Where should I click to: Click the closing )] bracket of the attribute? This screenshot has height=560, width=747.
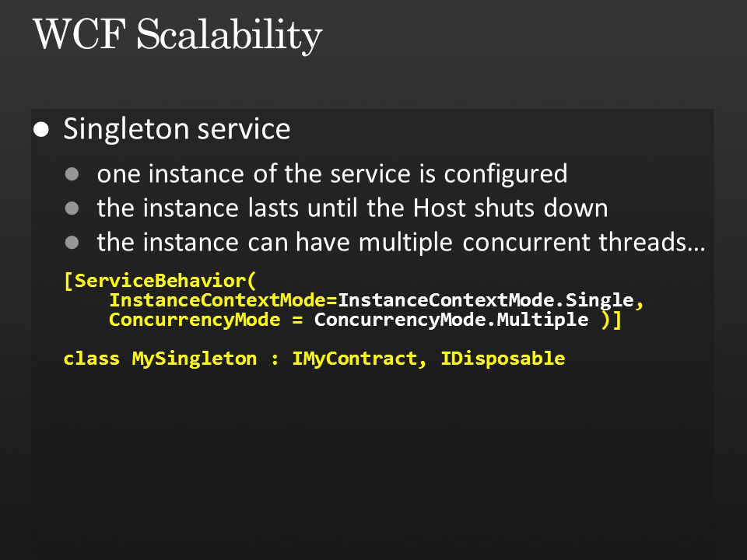coord(612,320)
